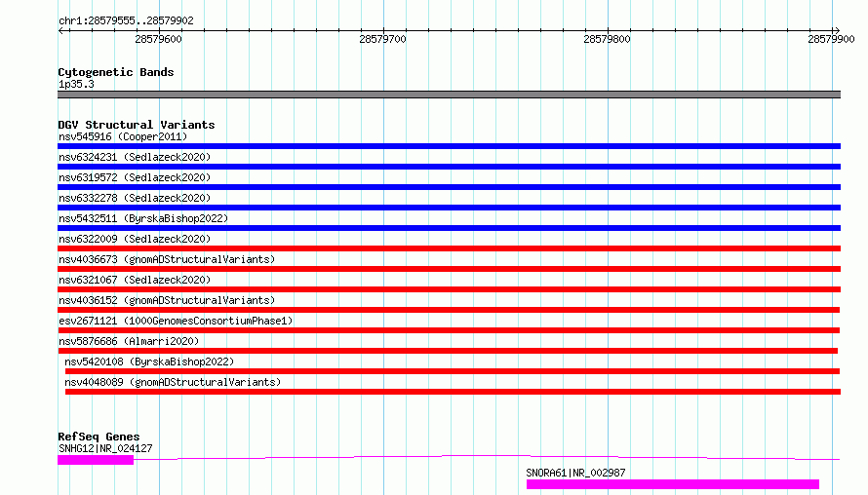Click ruler position 28579900
The width and height of the screenshot is (868, 495).
tap(831, 39)
